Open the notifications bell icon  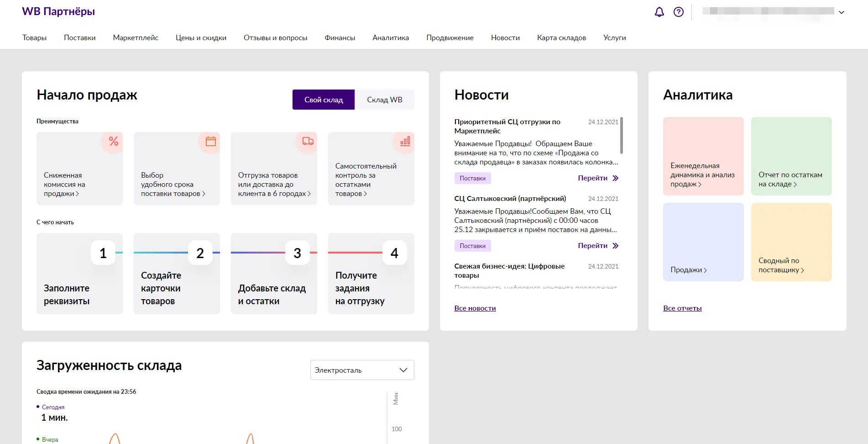(x=659, y=12)
